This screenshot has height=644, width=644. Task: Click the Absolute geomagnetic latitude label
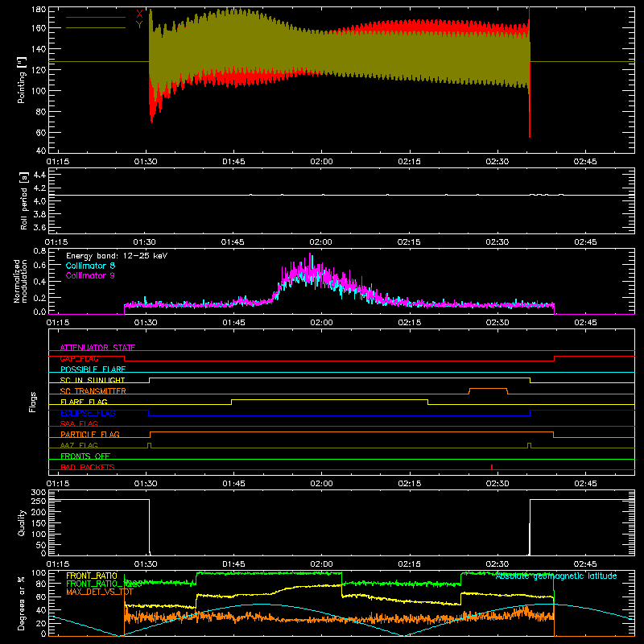coord(556,576)
